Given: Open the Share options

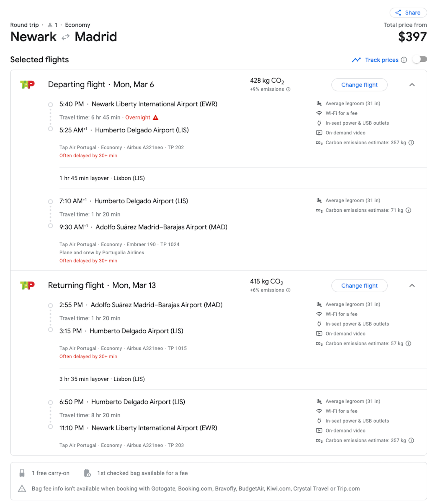Looking at the screenshot, I should click(408, 12).
